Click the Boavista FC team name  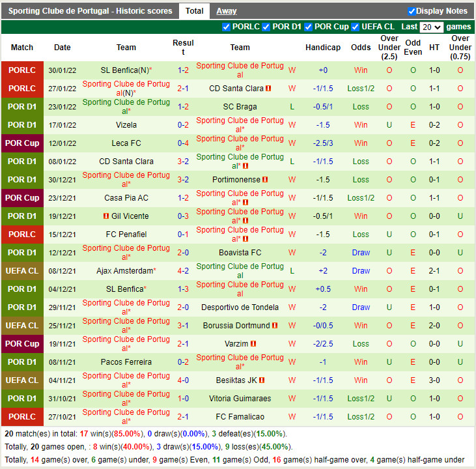[240, 253]
